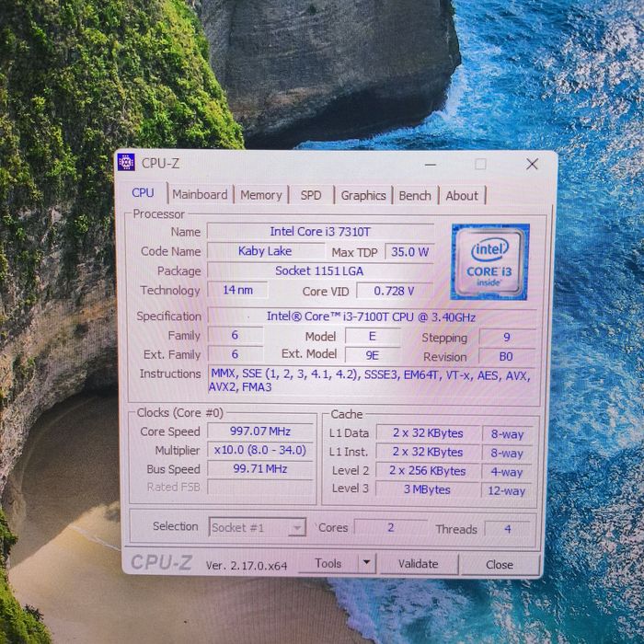
Task: Click the Multiplier value x10.0 (8.0 - 34.0)
Action: [x=260, y=450]
